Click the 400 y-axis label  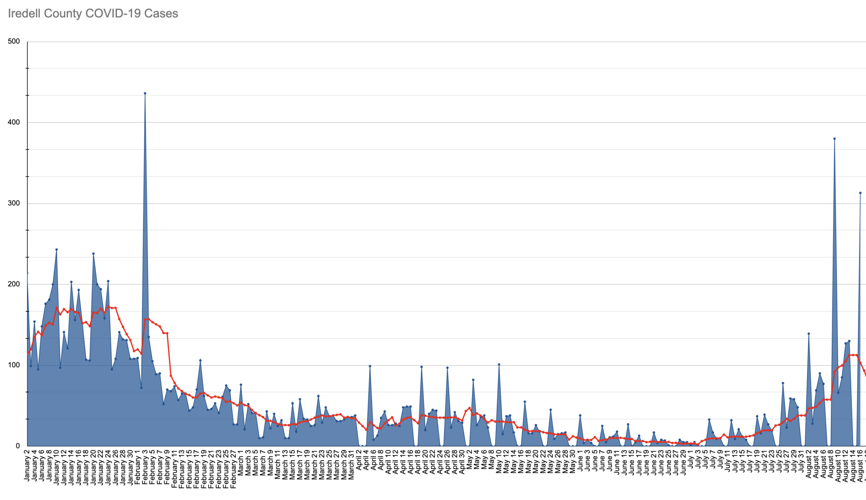pos(13,122)
